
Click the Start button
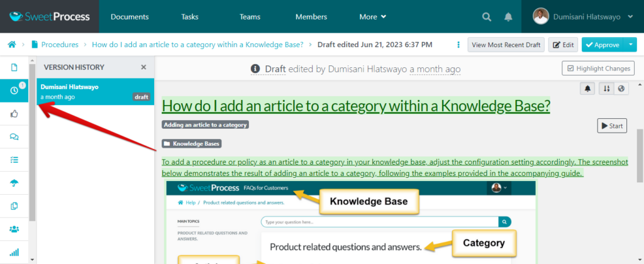612,126
